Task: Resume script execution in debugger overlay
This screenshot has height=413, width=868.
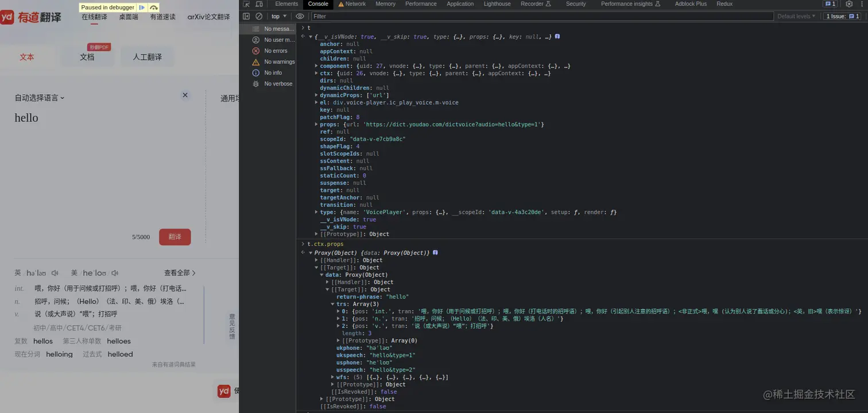Action: coord(142,7)
